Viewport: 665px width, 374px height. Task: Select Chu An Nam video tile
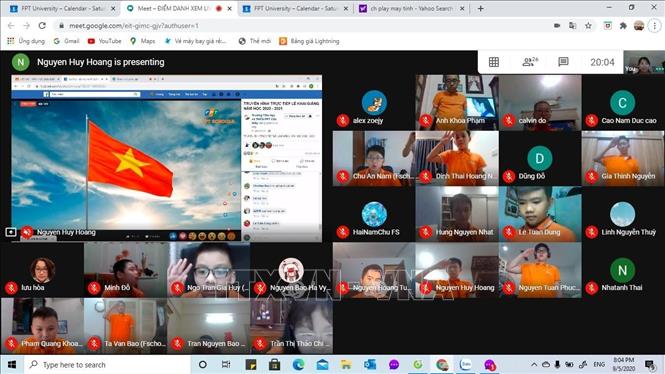point(374,158)
